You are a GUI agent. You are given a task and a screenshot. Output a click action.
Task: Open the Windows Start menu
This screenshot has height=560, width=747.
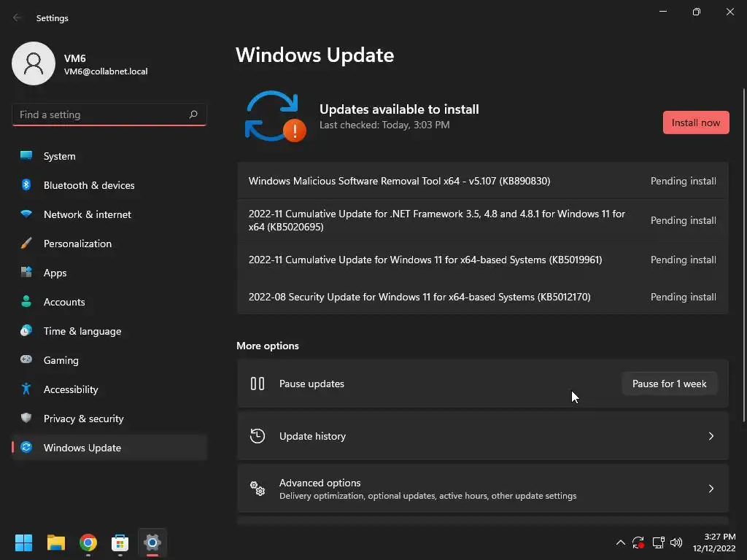coord(23,542)
